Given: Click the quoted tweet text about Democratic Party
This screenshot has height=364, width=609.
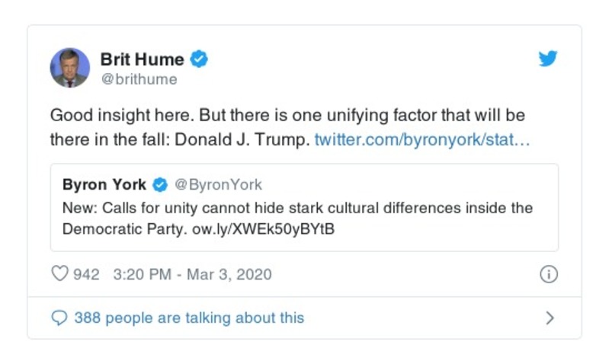Looking at the screenshot, I should 297,208.
